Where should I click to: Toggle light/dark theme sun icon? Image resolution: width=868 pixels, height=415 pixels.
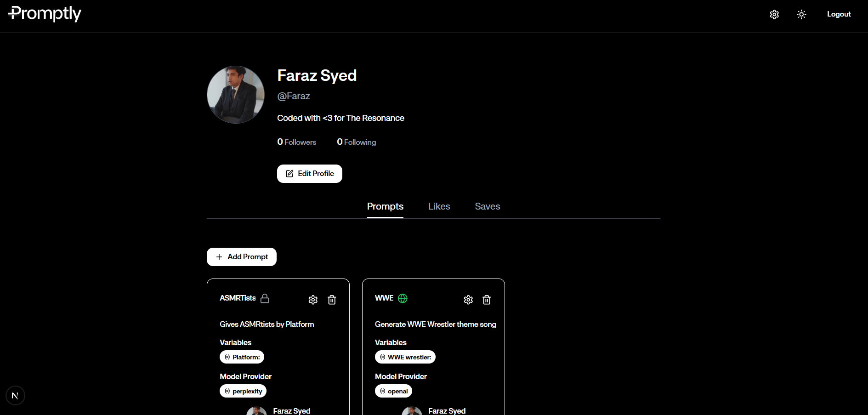tap(801, 14)
